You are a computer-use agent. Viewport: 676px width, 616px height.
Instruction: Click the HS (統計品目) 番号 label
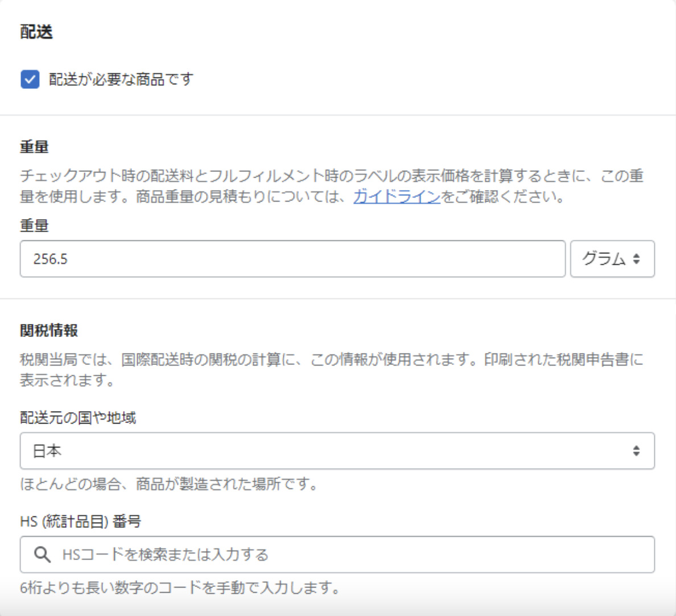point(80,521)
